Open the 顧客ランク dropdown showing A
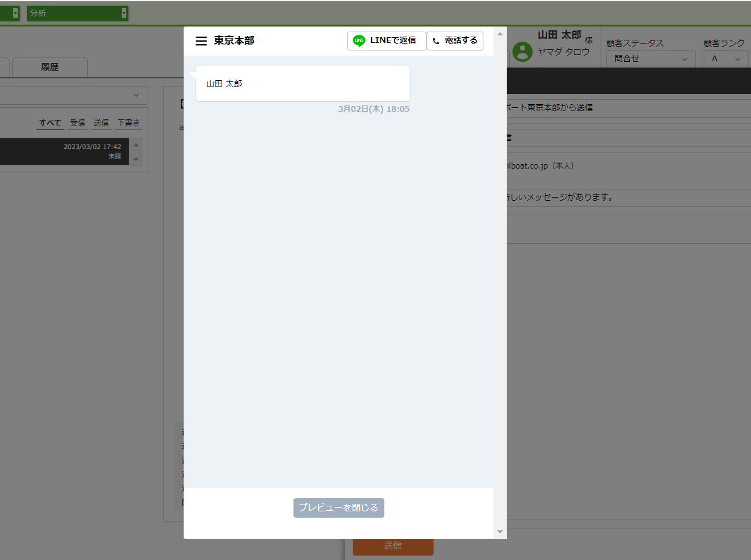Viewport: 751px width, 560px height. pos(727,59)
